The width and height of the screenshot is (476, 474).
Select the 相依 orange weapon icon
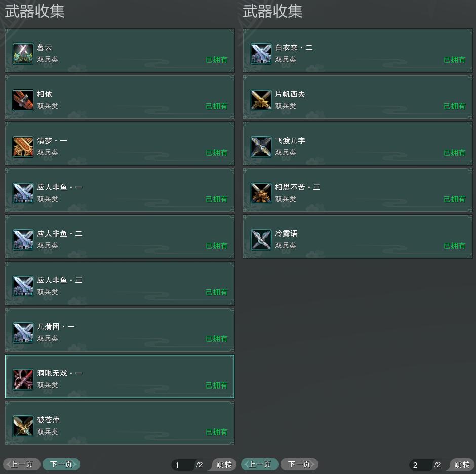pyautogui.click(x=23, y=100)
